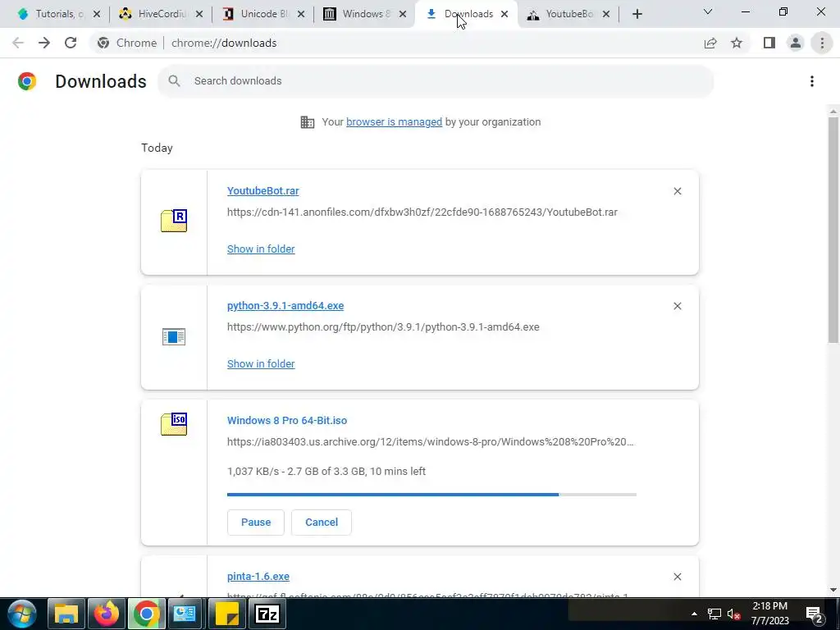Open the YoutubeBot.rar download link

263,191
